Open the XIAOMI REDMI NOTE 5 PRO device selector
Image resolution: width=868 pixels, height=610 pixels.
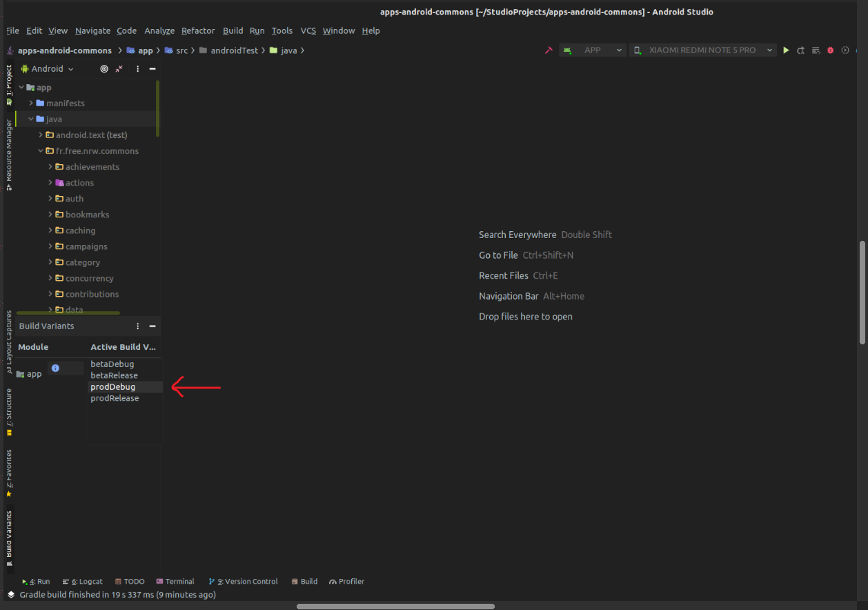(x=702, y=50)
